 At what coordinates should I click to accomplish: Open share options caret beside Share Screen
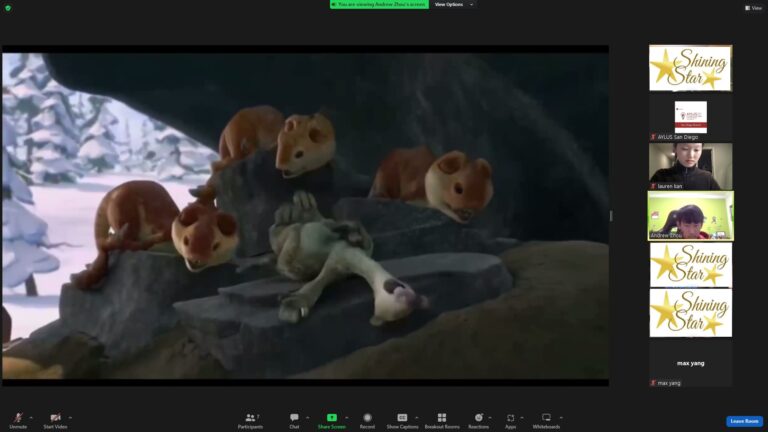click(347, 418)
